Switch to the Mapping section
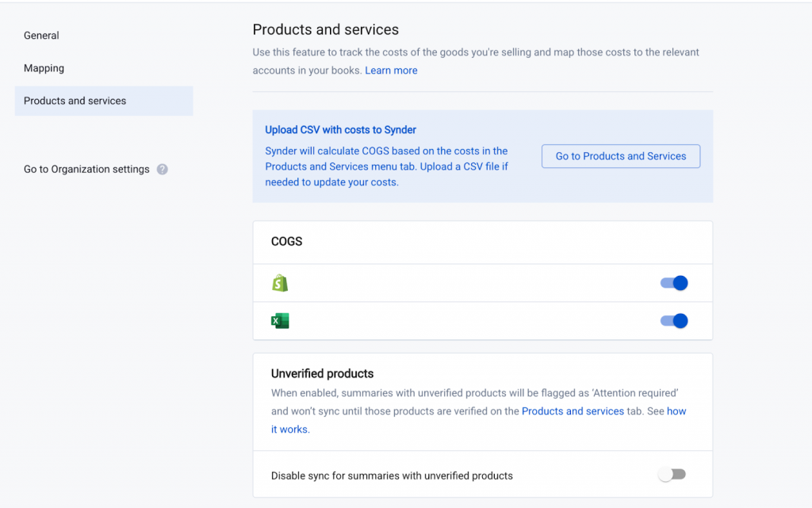812x508 pixels. coord(44,68)
